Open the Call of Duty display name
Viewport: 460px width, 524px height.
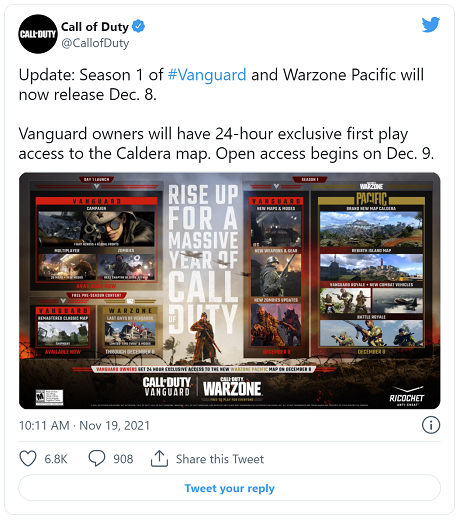(x=95, y=26)
